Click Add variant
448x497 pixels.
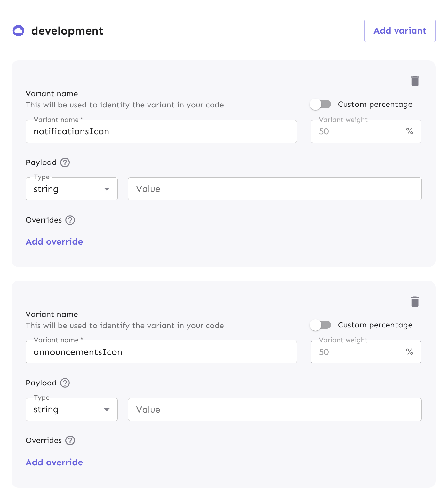point(400,30)
